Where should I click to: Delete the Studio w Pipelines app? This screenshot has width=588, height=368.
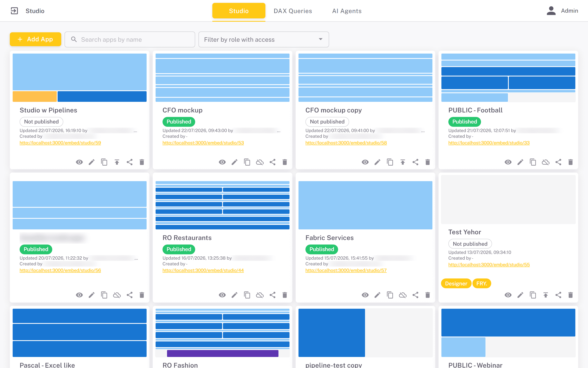point(142,162)
